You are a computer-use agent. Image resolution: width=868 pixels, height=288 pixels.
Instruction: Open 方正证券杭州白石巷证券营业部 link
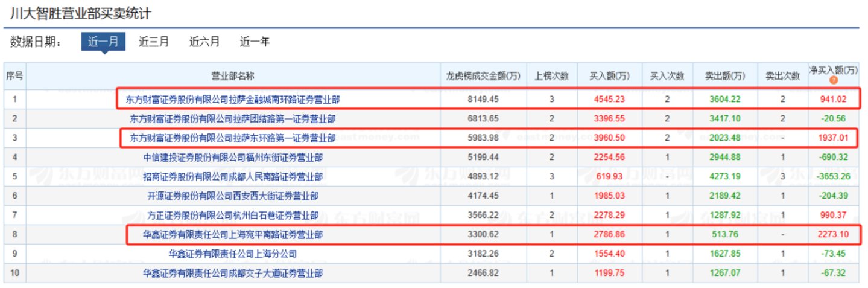click(232, 215)
